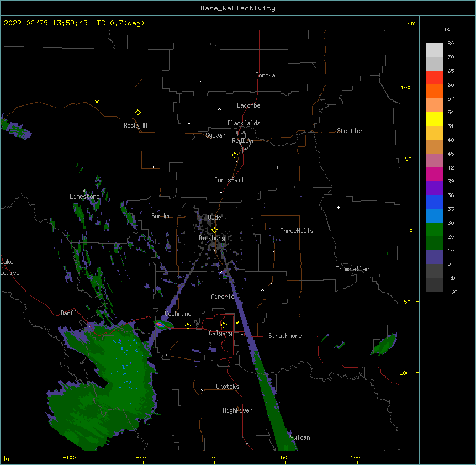Pick the violet purple swatch in legend

tap(434, 188)
